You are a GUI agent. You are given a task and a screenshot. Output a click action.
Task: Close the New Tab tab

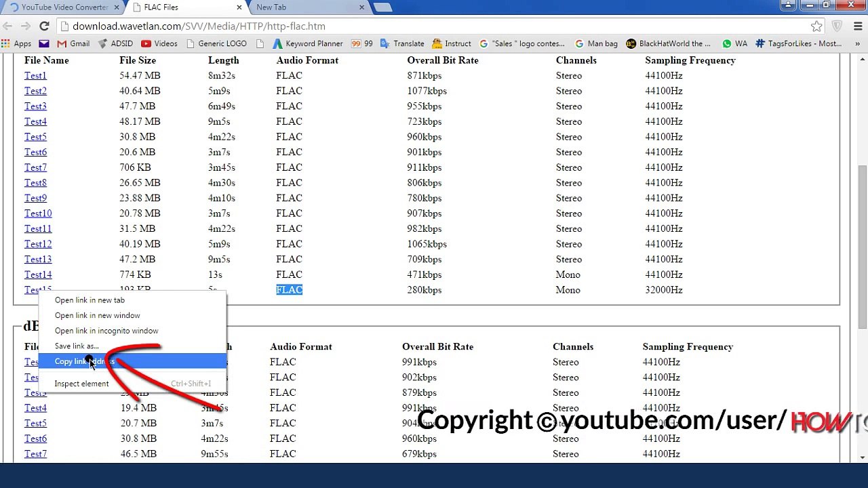pos(361,7)
